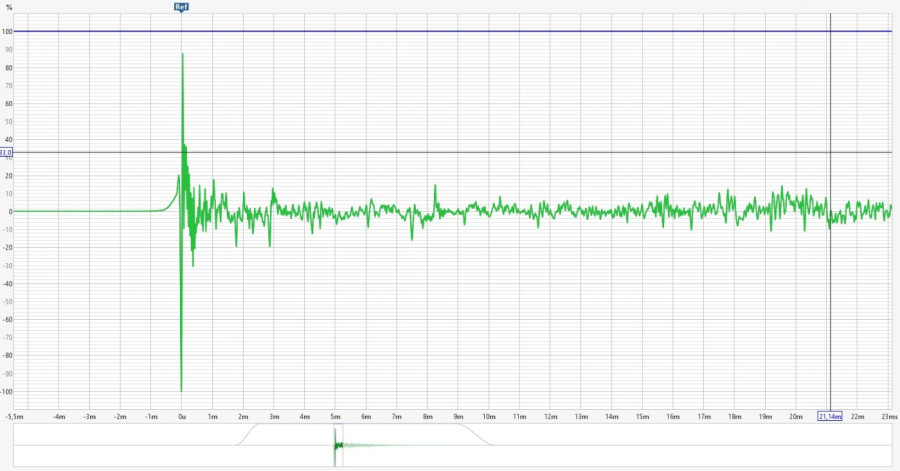
Task: Click the 23ms label on the time axis
Action: 889,416
